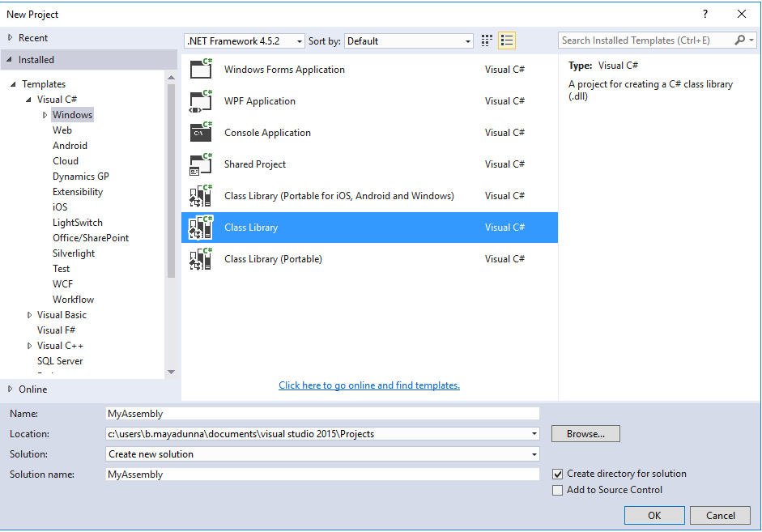Screen dimensions: 762x532
Task: Click the template tree scrollbar up arrow
Action: pos(171,77)
